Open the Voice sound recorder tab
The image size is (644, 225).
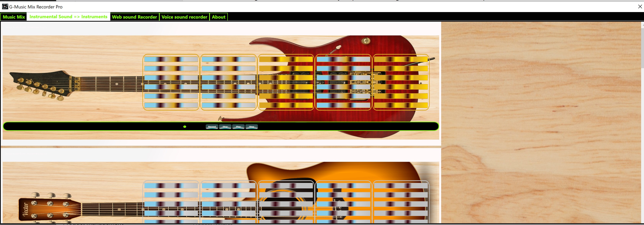coord(184,17)
